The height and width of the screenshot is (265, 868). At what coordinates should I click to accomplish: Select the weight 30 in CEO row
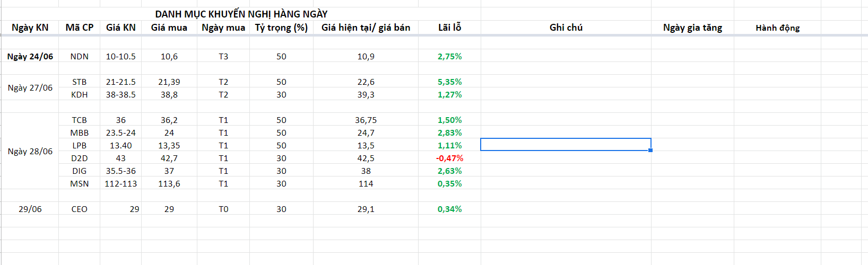tap(281, 209)
